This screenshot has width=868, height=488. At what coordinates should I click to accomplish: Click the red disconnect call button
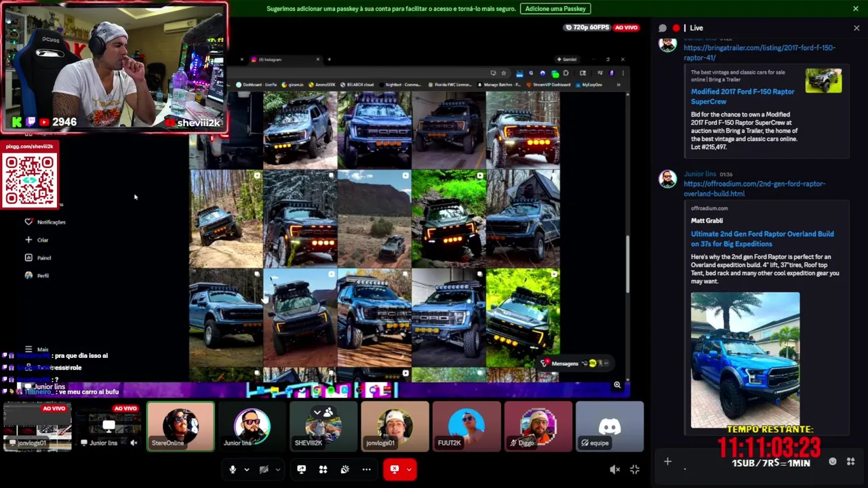pyautogui.click(x=394, y=469)
